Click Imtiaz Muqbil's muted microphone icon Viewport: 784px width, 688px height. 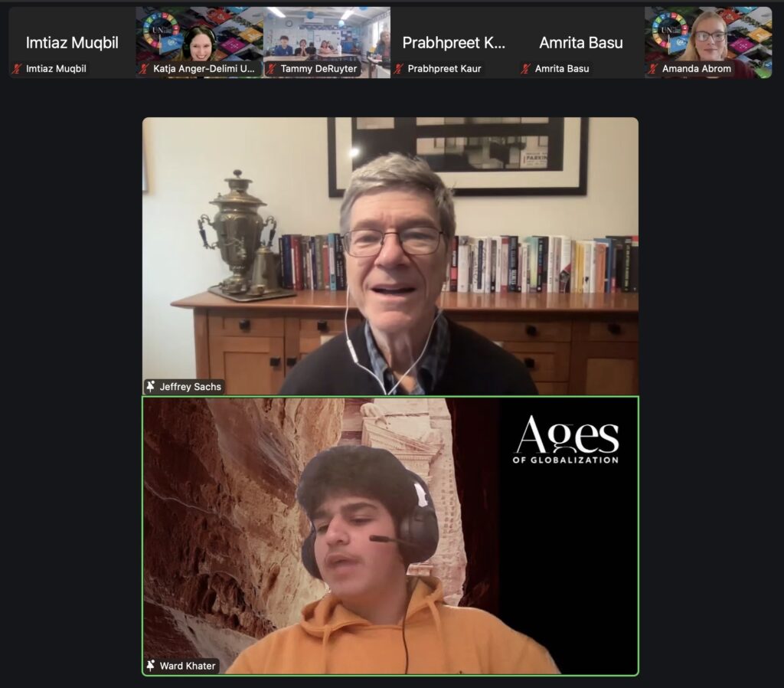tap(17, 69)
